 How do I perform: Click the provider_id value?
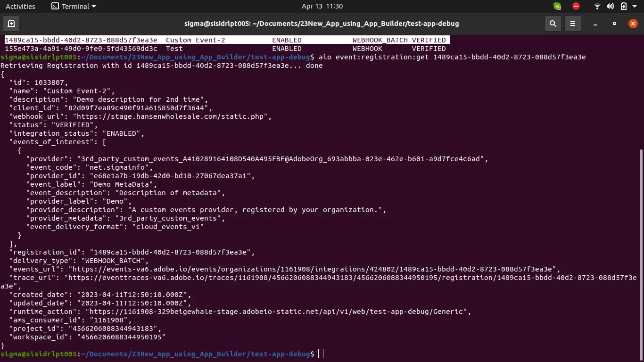tap(172, 176)
